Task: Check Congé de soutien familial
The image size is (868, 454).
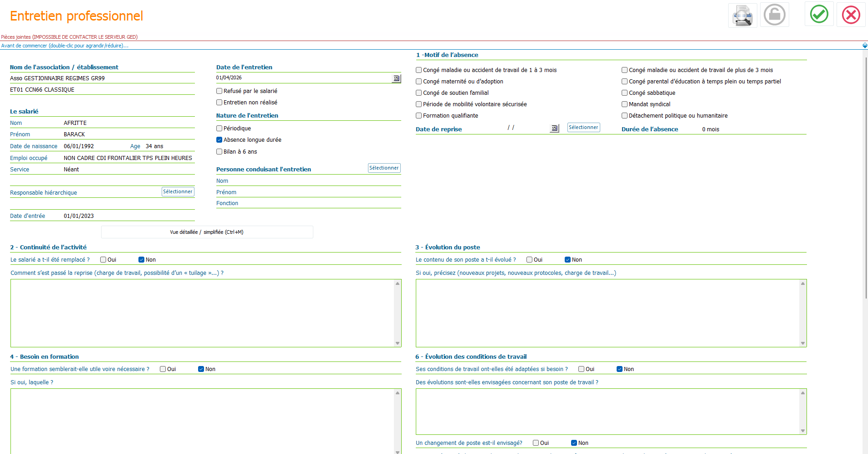Action: click(419, 93)
